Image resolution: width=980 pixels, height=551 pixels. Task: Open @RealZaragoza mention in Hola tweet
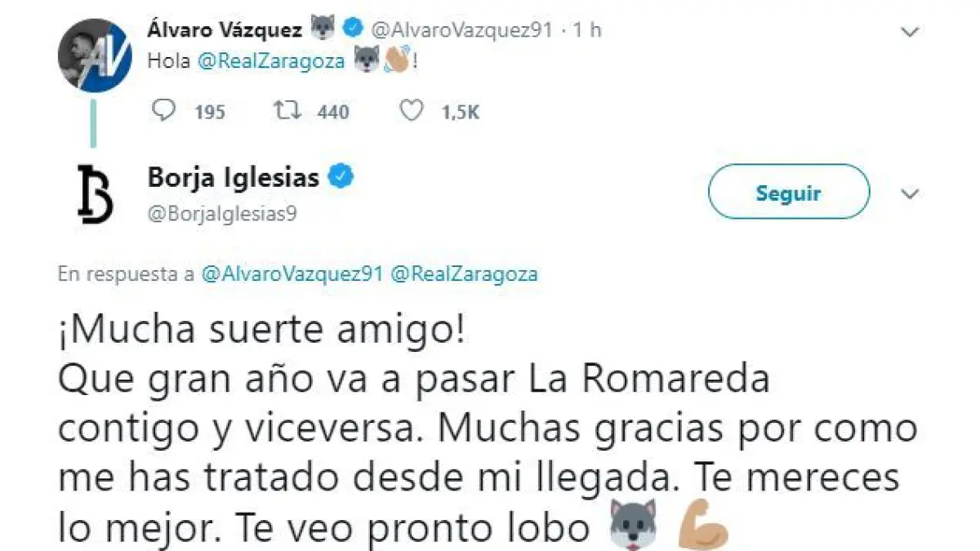click(271, 63)
